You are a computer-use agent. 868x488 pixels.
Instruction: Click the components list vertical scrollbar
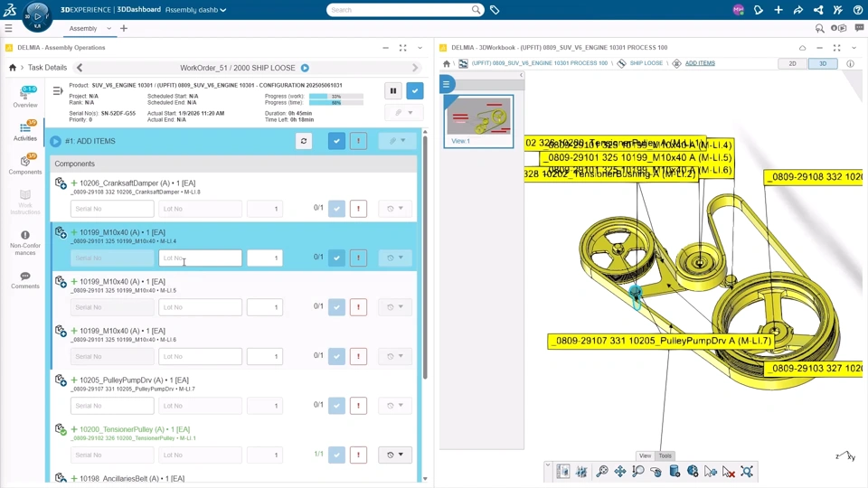click(x=425, y=258)
